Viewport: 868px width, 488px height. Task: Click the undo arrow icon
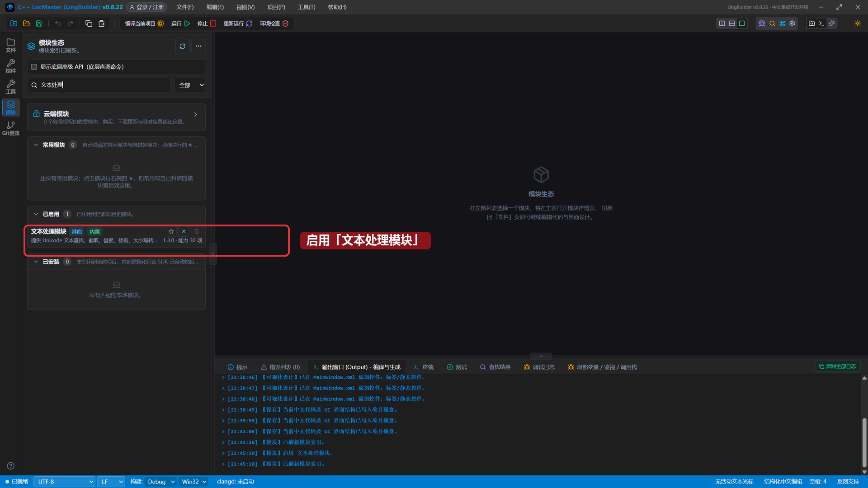pos(58,23)
